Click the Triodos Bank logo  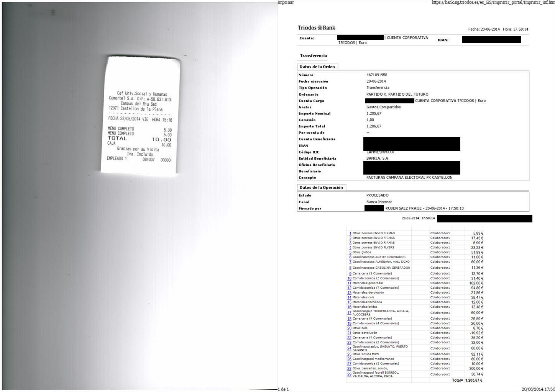317,28
